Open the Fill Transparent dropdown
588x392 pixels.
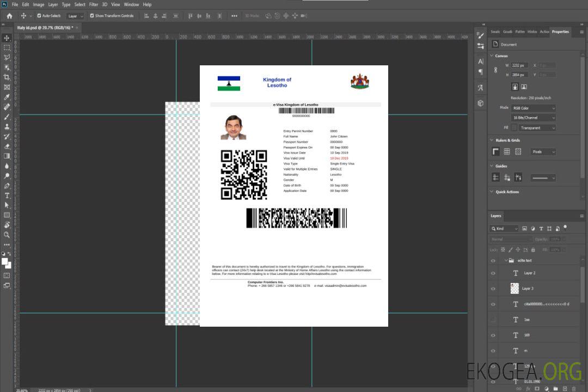coord(537,128)
